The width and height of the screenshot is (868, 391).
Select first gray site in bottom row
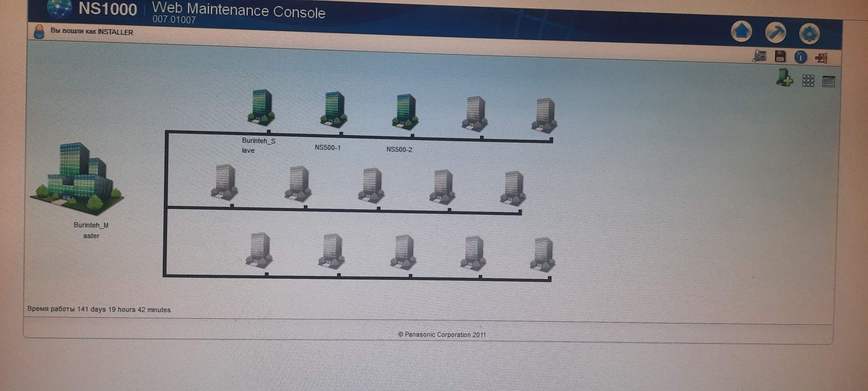point(260,250)
